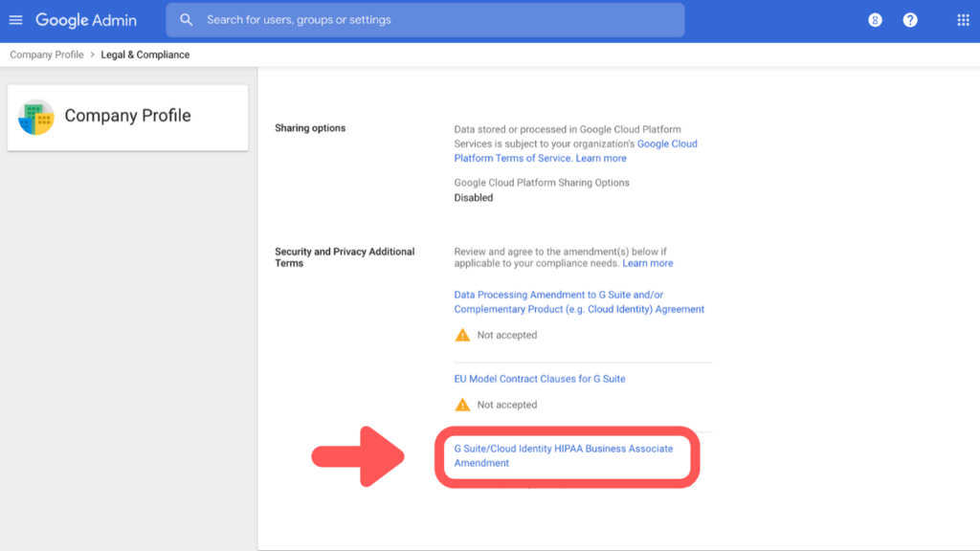
Task: Click the Company Profile building icon
Action: coord(36,117)
